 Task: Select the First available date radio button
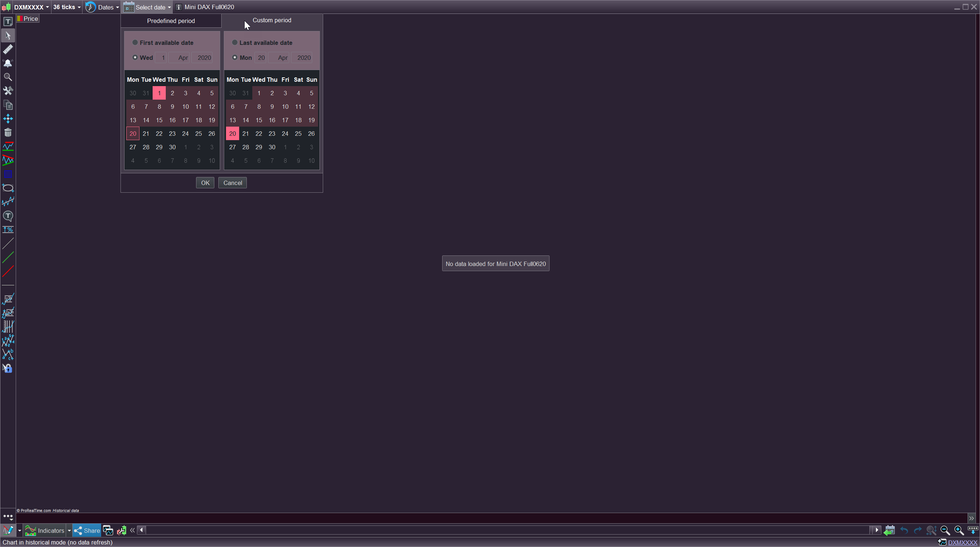click(x=135, y=43)
